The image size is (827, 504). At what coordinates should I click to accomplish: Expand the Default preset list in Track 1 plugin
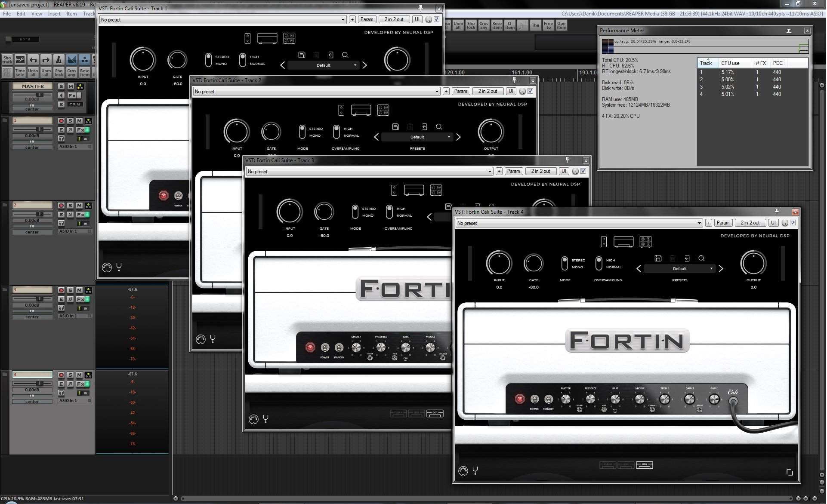324,65
